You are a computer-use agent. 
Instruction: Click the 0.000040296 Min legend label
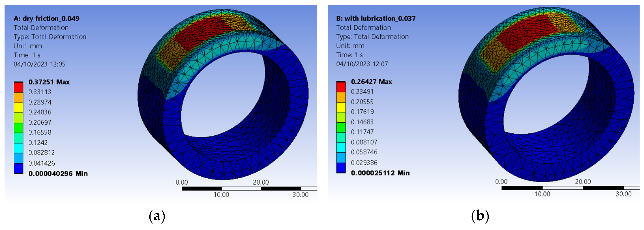(x=58, y=174)
